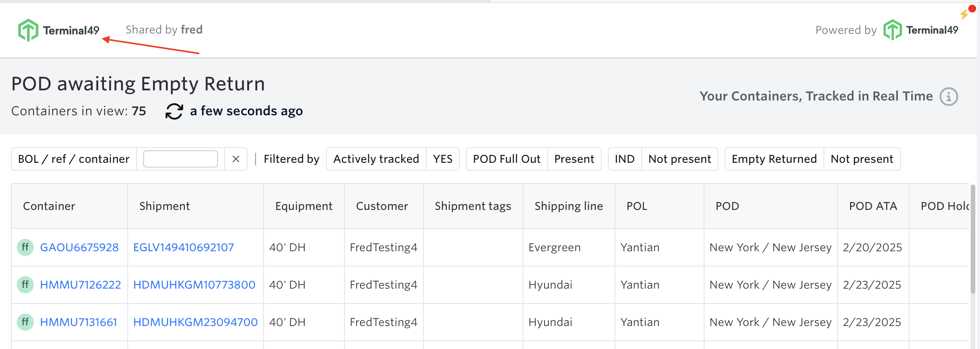The width and height of the screenshot is (980, 349).
Task: Click the ff avatar for GAOU6675928
Action: [x=25, y=247]
